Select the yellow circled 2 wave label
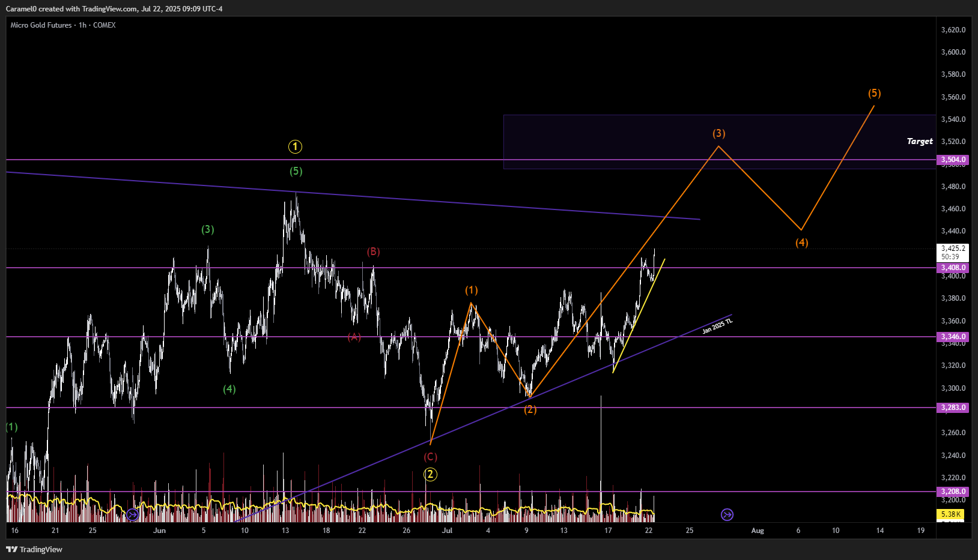978x560 pixels. tap(430, 474)
